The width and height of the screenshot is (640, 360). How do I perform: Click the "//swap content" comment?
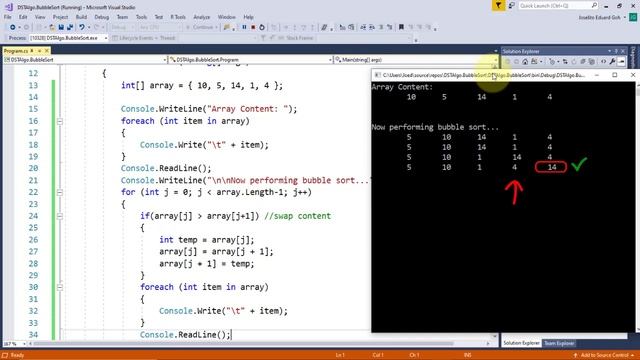(x=298, y=216)
